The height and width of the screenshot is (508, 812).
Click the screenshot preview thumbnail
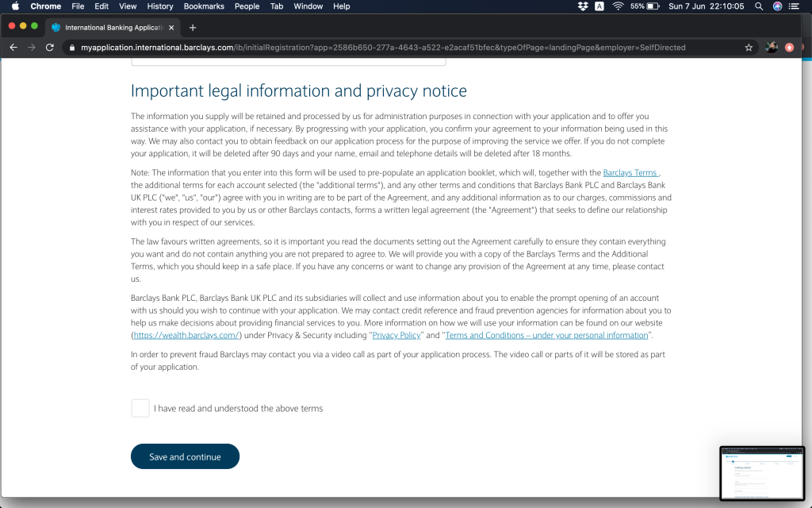pos(760,472)
